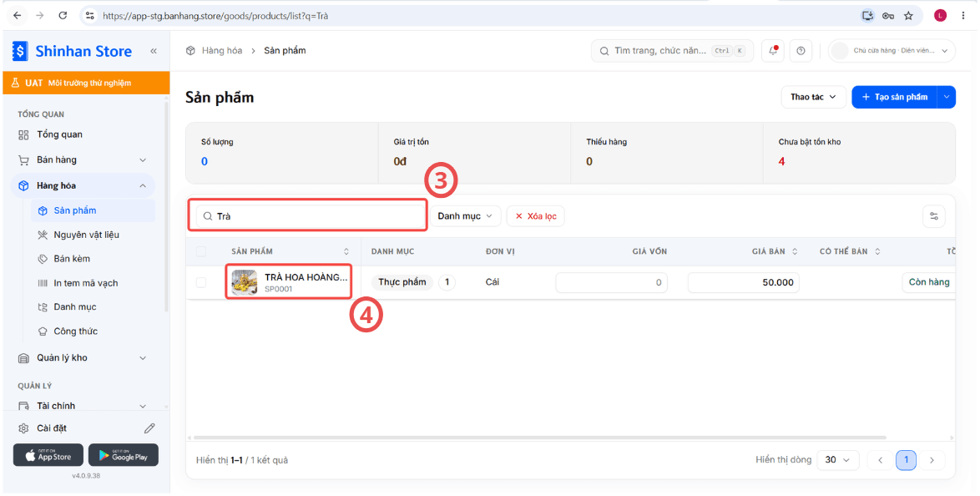Screen dimensions: 980x496
Task: Clear filters with Xóa lọc
Action: [x=536, y=215]
